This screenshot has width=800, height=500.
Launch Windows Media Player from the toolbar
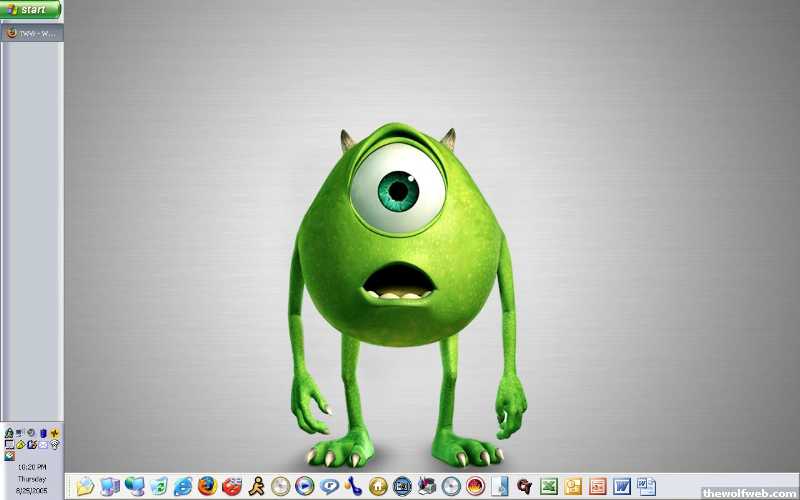click(x=305, y=486)
